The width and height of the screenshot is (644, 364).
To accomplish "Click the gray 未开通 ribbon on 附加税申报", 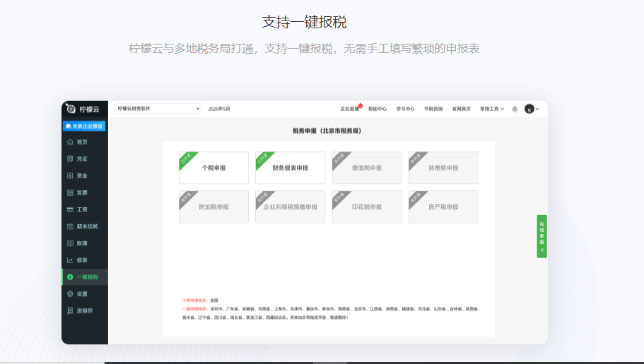I will [x=186, y=198].
